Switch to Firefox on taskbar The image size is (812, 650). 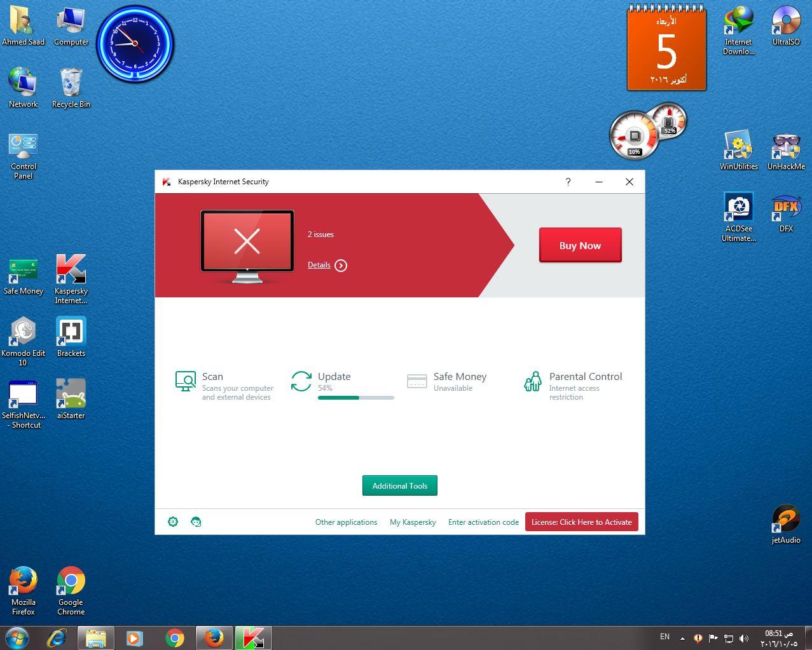214,638
